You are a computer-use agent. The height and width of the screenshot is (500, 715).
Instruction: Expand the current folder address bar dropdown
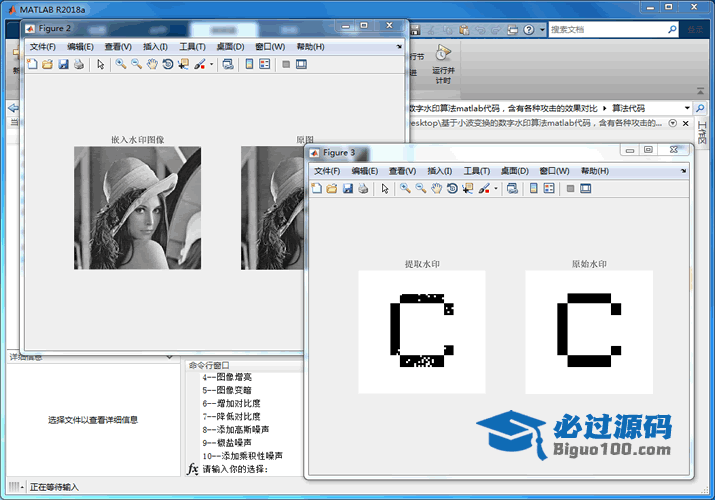tap(687, 107)
